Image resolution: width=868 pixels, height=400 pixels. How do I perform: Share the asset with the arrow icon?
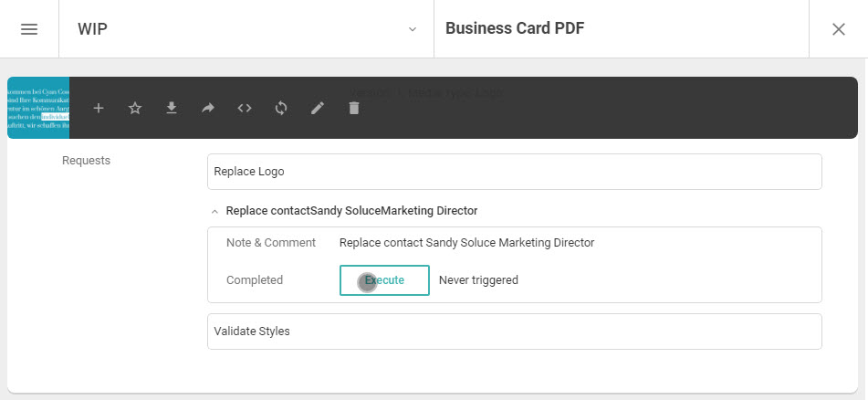click(x=208, y=108)
